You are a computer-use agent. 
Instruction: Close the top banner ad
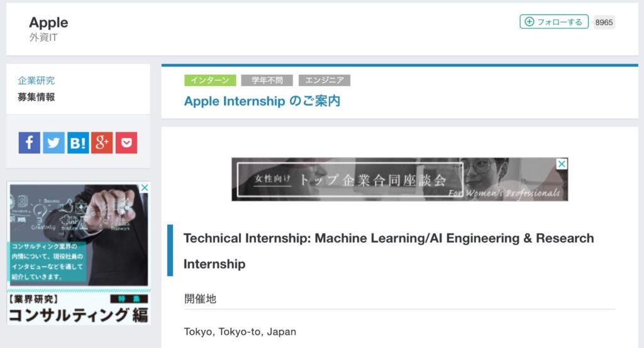[562, 164]
